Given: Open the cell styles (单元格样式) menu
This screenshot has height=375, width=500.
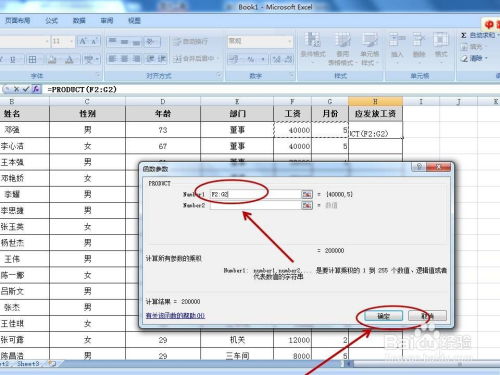Looking at the screenshot, I should 370,49.
